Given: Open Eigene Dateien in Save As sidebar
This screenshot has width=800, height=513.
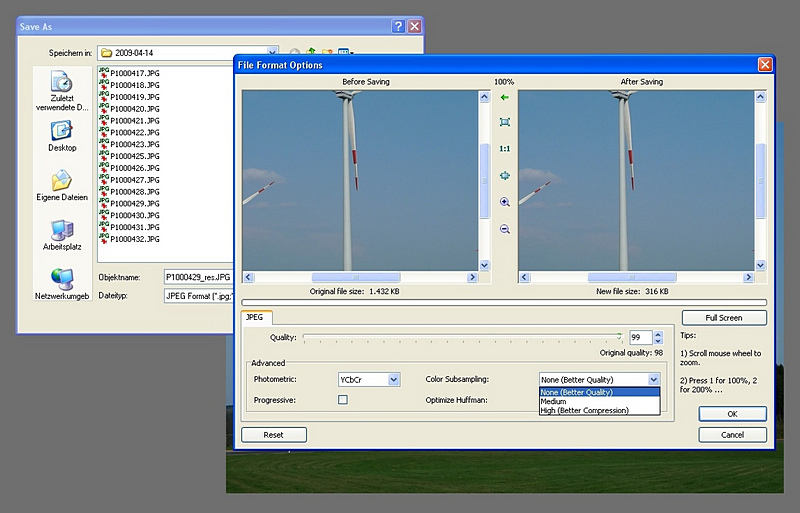Looking at the screenshot, I should click(x=62, y=186).
